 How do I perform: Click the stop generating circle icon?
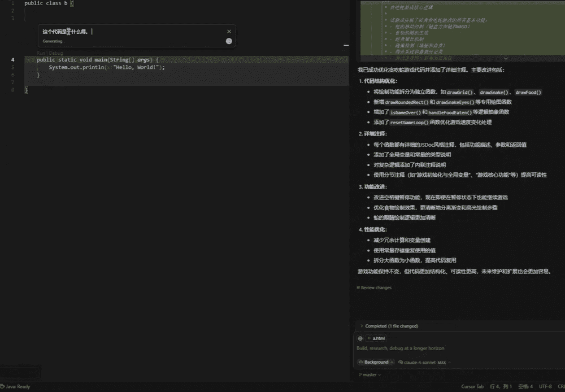pos(229,41)
